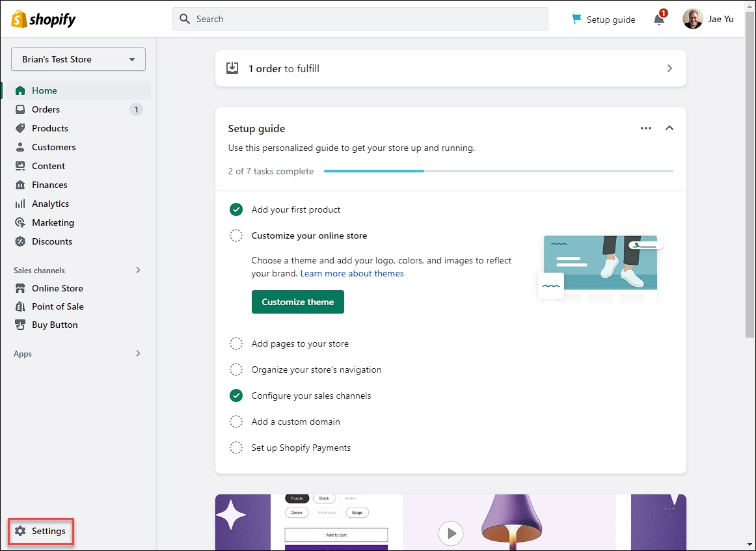This screenshot has width=756, height=551.
Task: Open the Brian's Test Store dropdown
Action: coord(77,59)
